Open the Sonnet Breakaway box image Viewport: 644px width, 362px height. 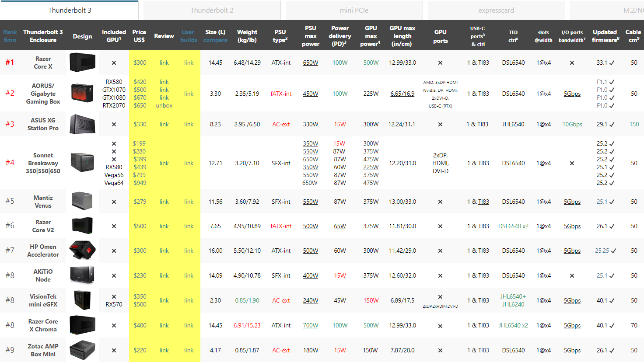tap(82, 163)
